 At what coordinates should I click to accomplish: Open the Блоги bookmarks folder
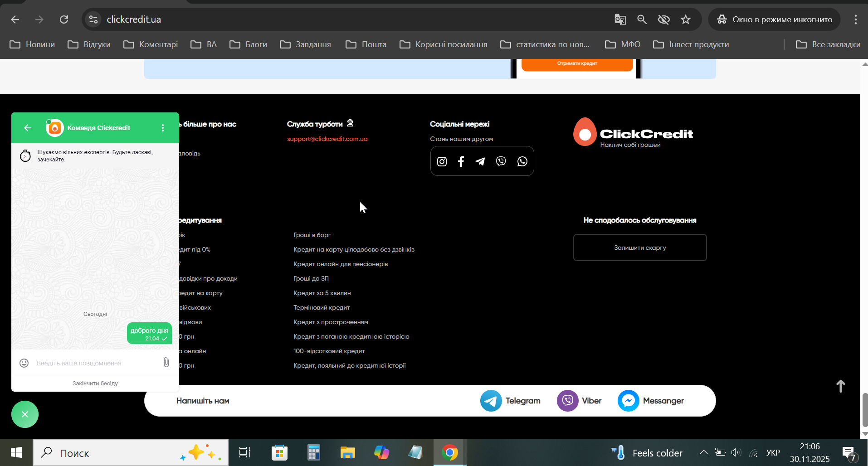248,44
